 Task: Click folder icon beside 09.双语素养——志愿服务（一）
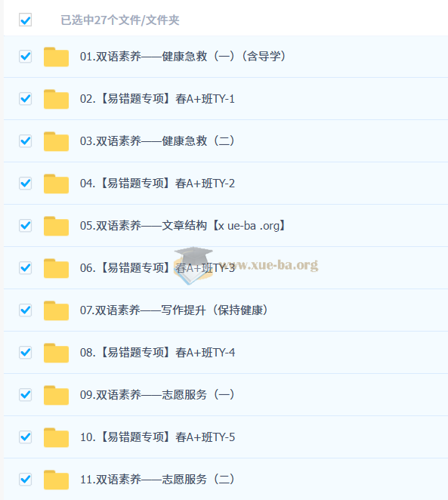[x=56, y=395]
